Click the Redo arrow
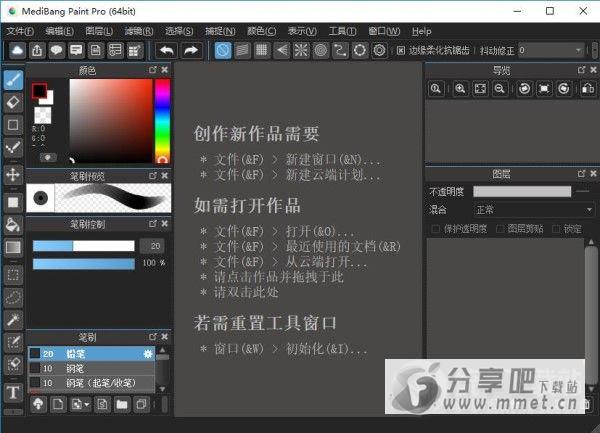This screenshot has height=433, width=600. point(191,50)
